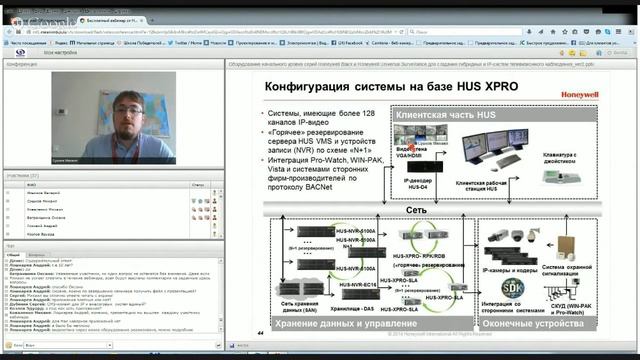Open the smiley picker in the chat bar

[9, 345]
